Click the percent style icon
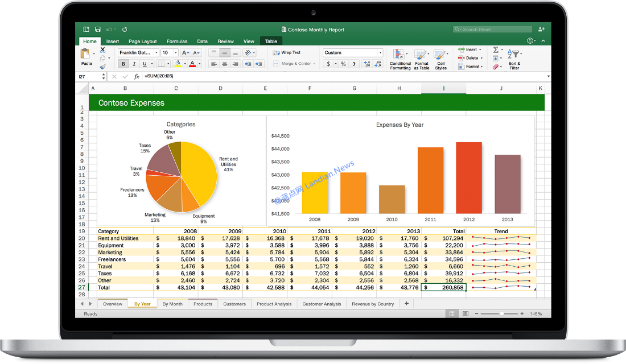Viewport: 626px width, 364px height. pos(343,64)
